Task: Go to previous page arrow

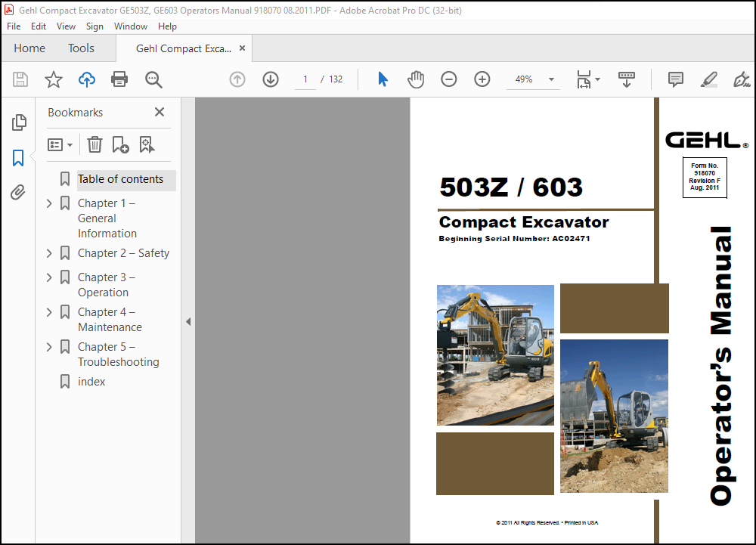Action: 237,79
